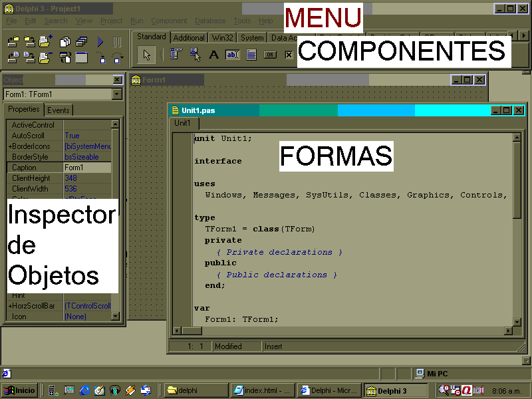Open the Search menu

(x=56, y=21)
